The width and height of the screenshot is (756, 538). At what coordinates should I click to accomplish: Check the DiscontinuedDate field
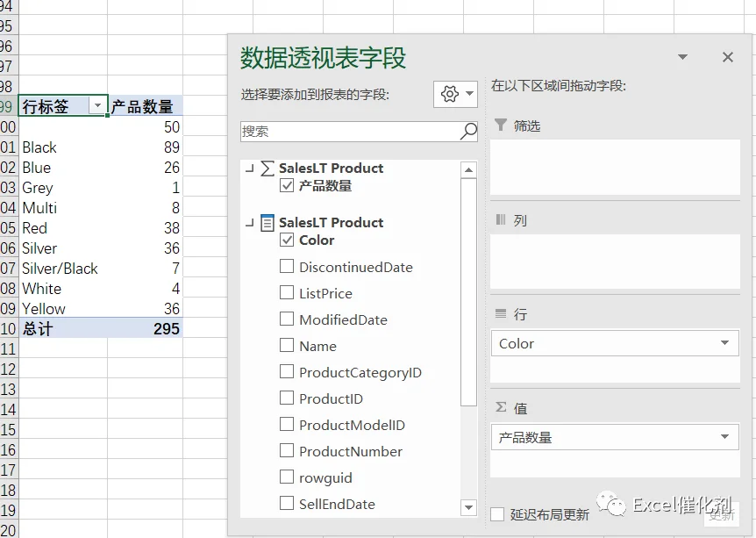click(x=287, y=266)
